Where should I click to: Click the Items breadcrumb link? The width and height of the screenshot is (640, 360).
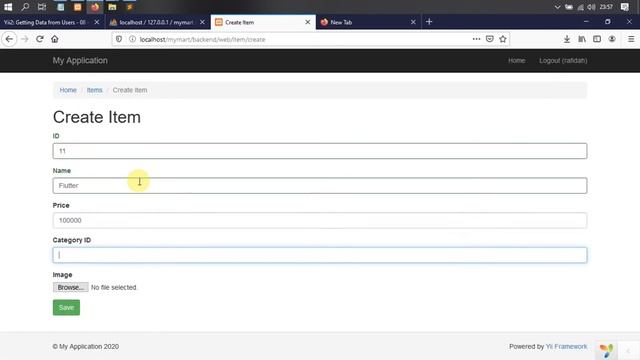pos(94,90)
